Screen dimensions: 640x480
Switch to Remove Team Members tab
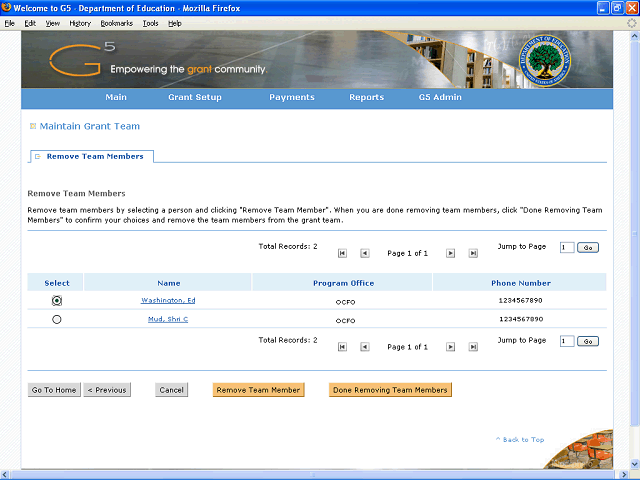tap(91, 157)
